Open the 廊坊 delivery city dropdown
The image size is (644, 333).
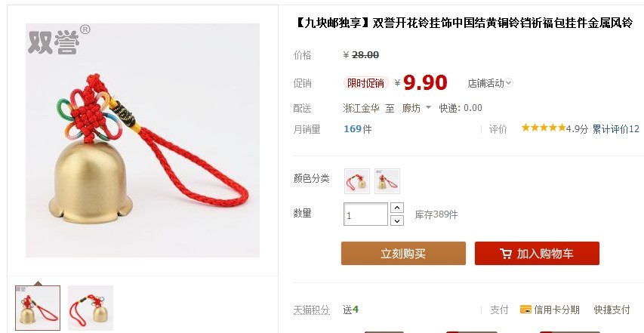(x=417, y=108)
